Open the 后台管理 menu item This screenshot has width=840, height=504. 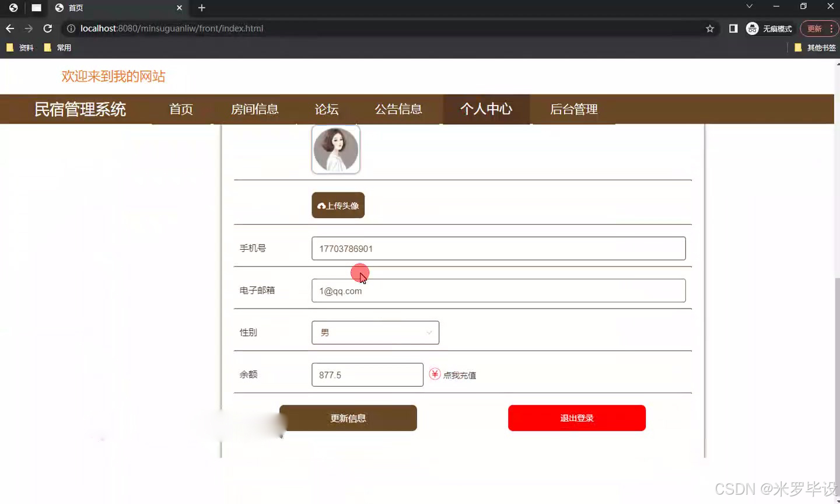[575, 109]
